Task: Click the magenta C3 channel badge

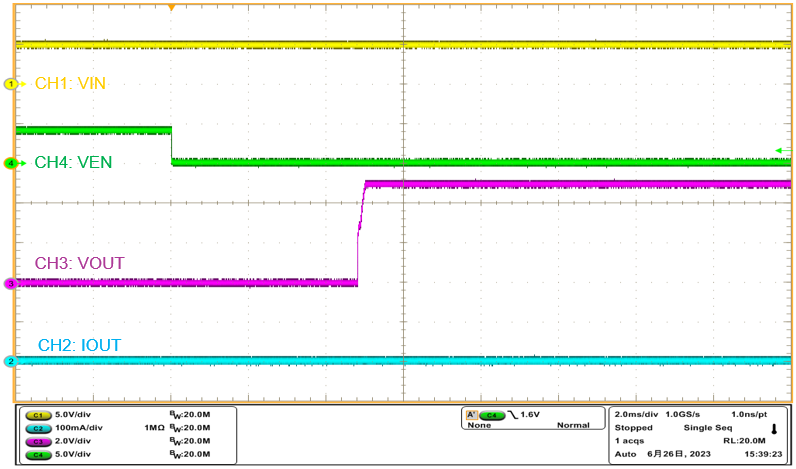Action: (39, 441)
